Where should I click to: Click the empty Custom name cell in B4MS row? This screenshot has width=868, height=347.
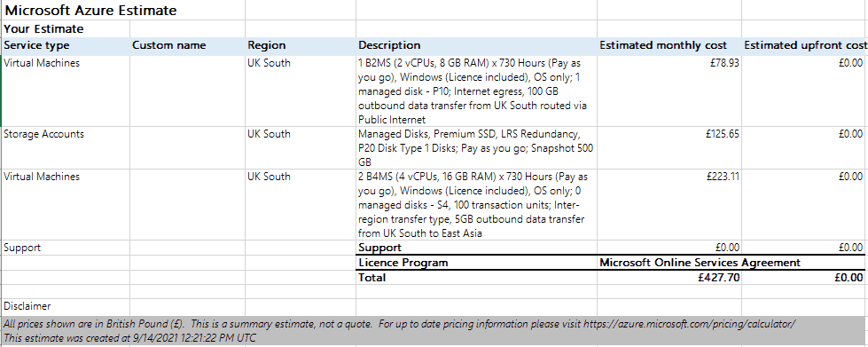(188, 204)
